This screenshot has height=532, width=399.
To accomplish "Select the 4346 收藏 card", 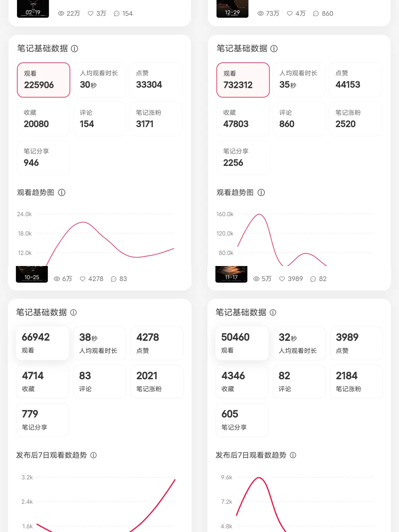I will (x=242, y=382).
